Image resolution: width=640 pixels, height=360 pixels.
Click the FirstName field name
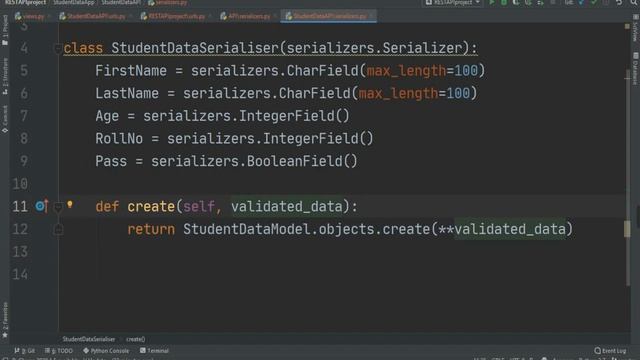pos(131,71)
